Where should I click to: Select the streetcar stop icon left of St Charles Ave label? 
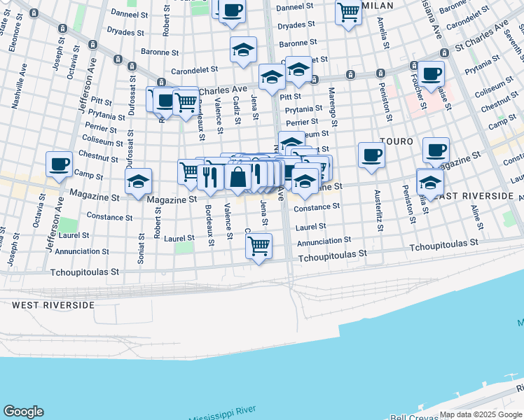[x=161, y=82]
